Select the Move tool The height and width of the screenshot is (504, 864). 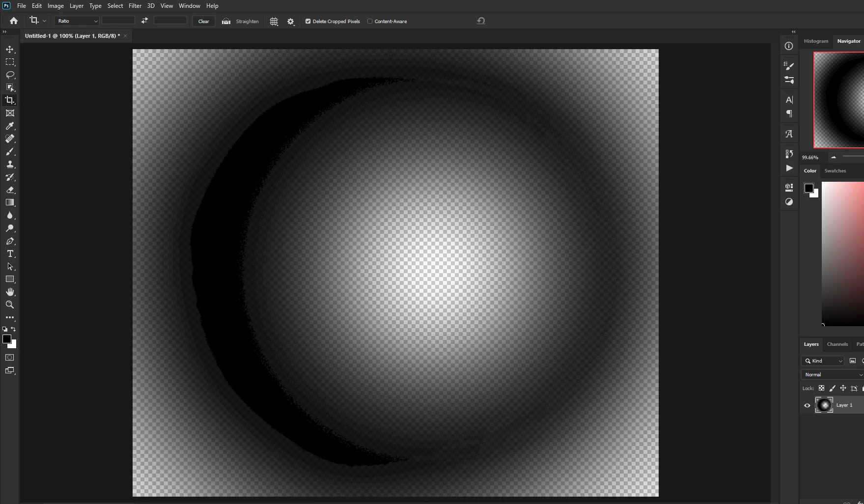pyautogui.click(x=10, y=49)
